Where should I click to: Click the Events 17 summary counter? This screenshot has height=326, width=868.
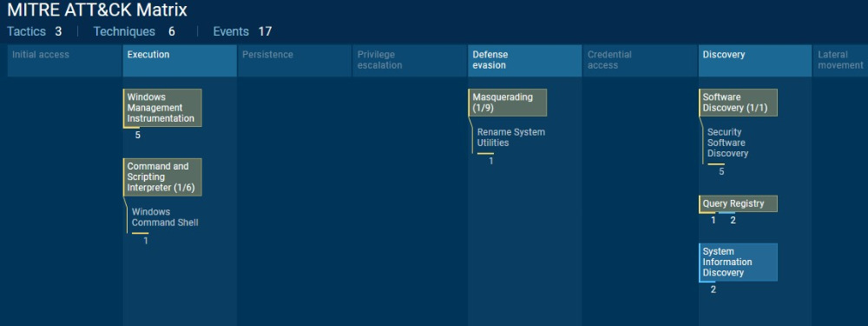coord(242,31)
